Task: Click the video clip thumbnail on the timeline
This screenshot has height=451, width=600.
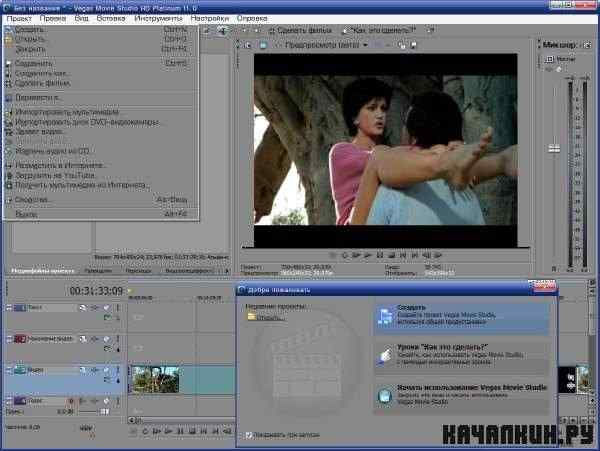Action: point(155,379)
